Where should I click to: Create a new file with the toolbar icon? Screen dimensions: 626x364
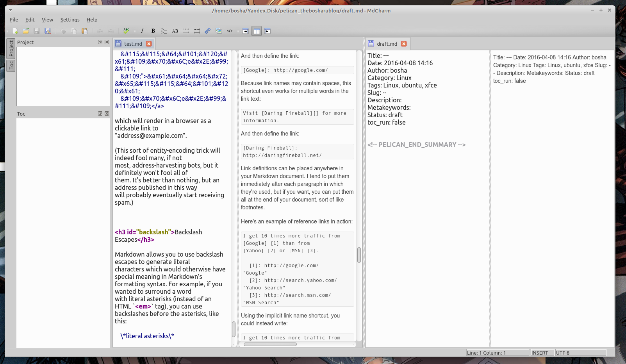coord(15,31)
